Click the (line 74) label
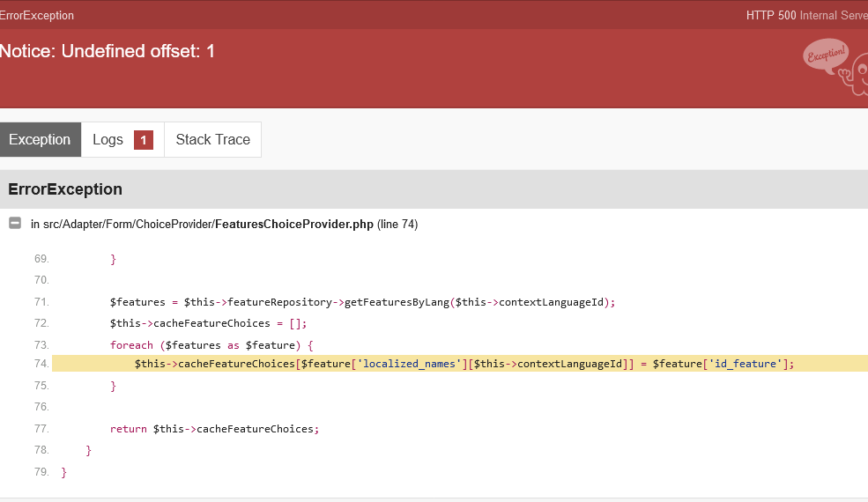 pos(397,225)
